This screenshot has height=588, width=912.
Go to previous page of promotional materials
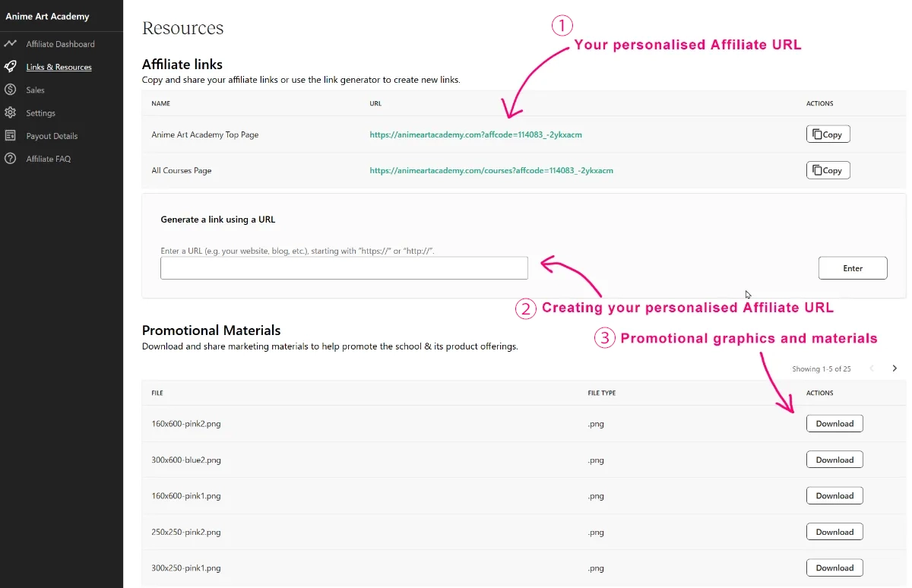click(x=872, y=368)
